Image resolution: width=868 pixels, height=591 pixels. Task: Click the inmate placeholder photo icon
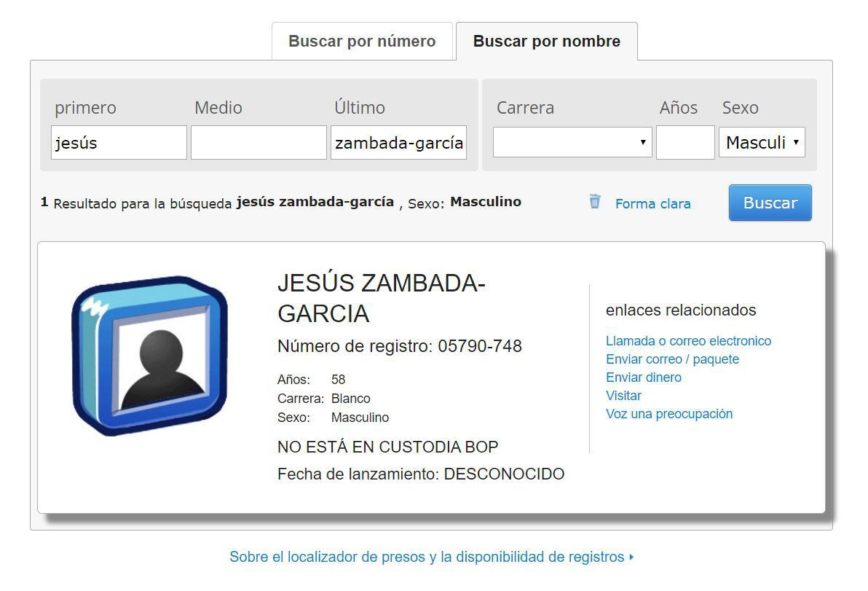pyautogui.click(x=150, y=356)
